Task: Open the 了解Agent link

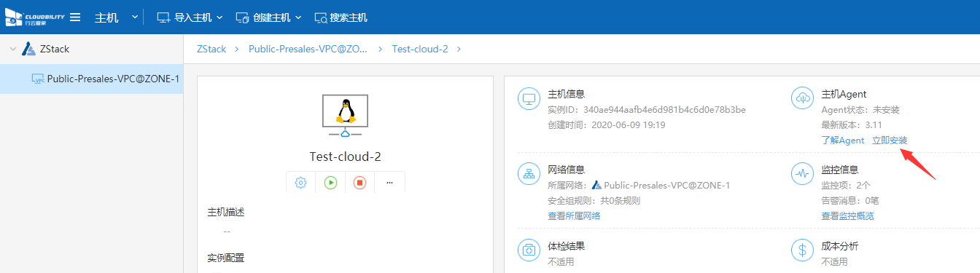Action: click(x=843, y=140)
